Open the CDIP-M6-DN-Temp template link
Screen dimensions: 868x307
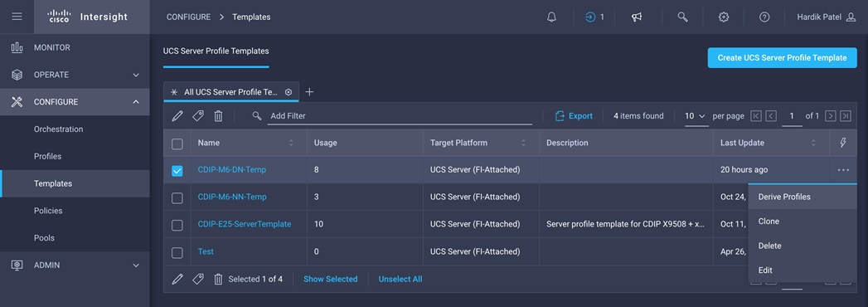tap(232, 169)
